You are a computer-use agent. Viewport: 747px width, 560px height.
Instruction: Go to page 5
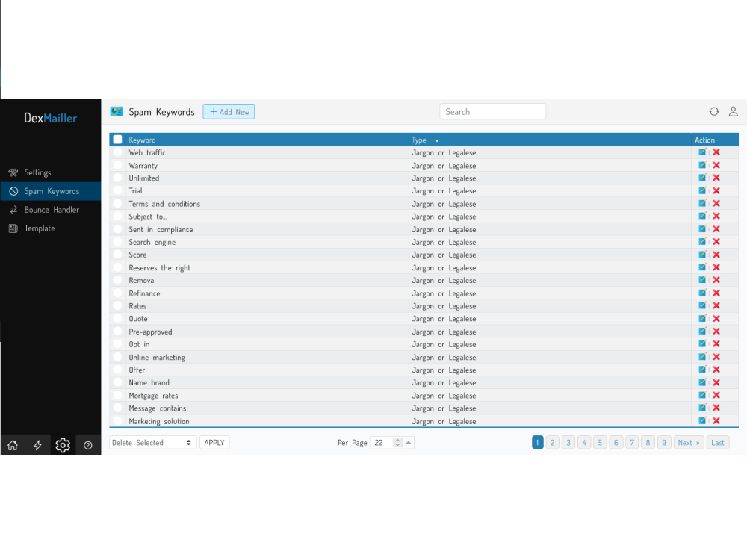[x=600, y=442]
